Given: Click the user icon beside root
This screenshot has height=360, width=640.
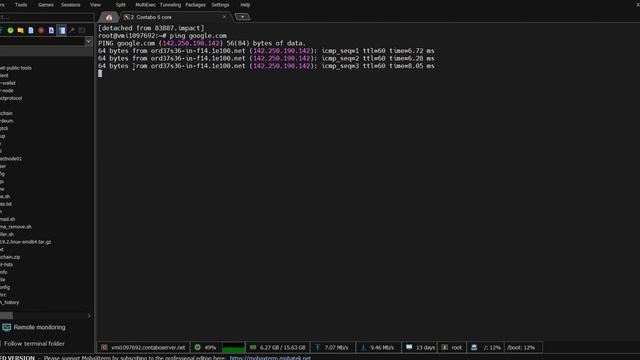Looking at the screenshot, I should 444,347.
